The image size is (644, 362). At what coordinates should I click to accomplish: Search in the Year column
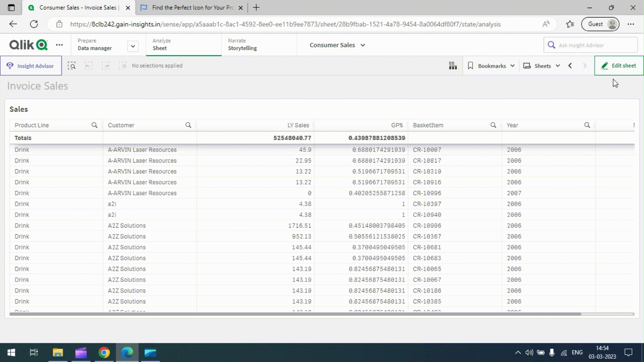coord(587,125)
